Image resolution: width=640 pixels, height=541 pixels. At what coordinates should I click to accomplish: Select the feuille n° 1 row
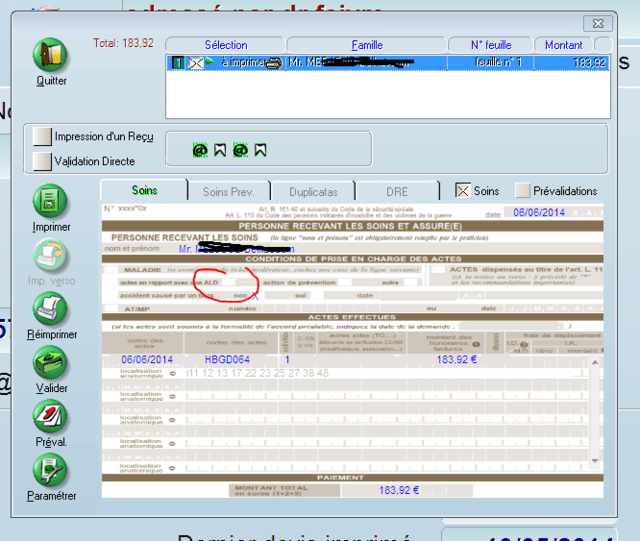click(x=386, y=62)
